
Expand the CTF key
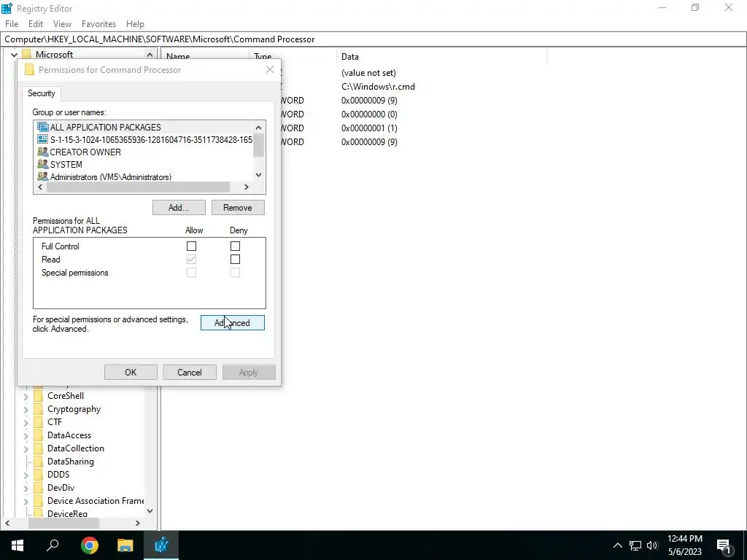(x=26, y=422)
